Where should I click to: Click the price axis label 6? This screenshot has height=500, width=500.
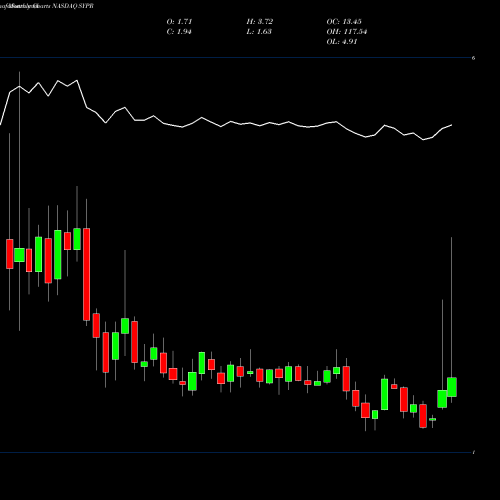pyautogui.click(x=473, y=58)
